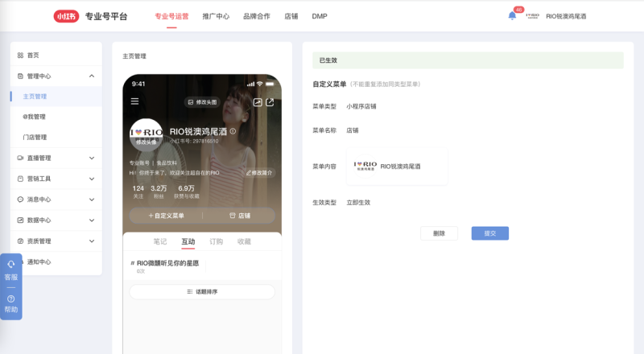
Task: Click the 小程序店铺 menu type value
Action: [361, 106]
